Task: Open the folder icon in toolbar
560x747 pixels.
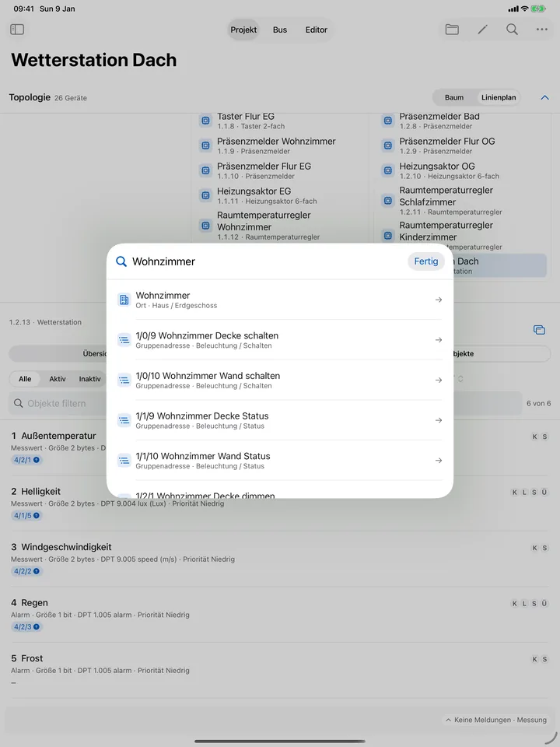Action: pyautogui.click(x=452, y=30)
